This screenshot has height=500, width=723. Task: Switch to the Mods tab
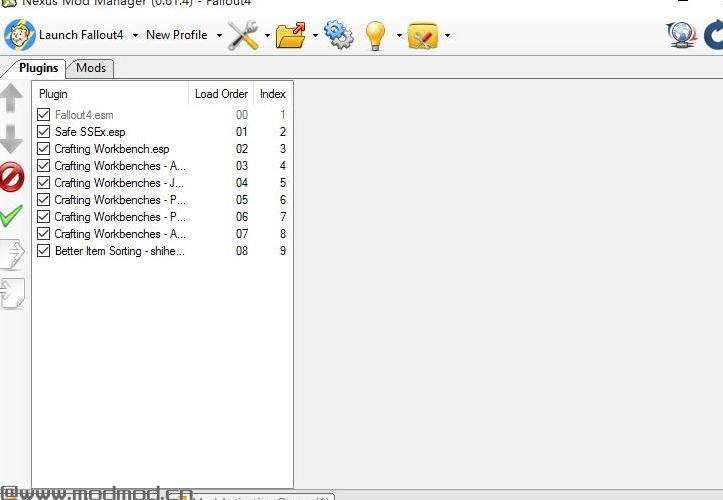pos(91,68)
